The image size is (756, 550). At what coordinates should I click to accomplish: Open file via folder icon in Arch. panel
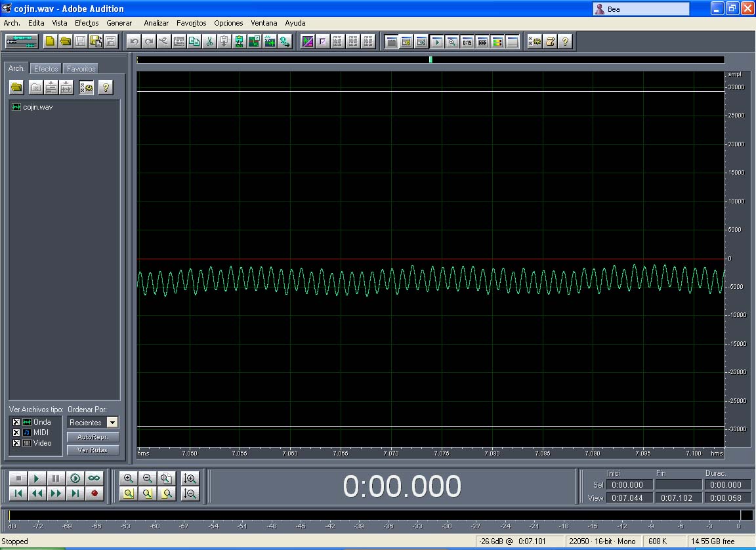(x=16, y=87)
